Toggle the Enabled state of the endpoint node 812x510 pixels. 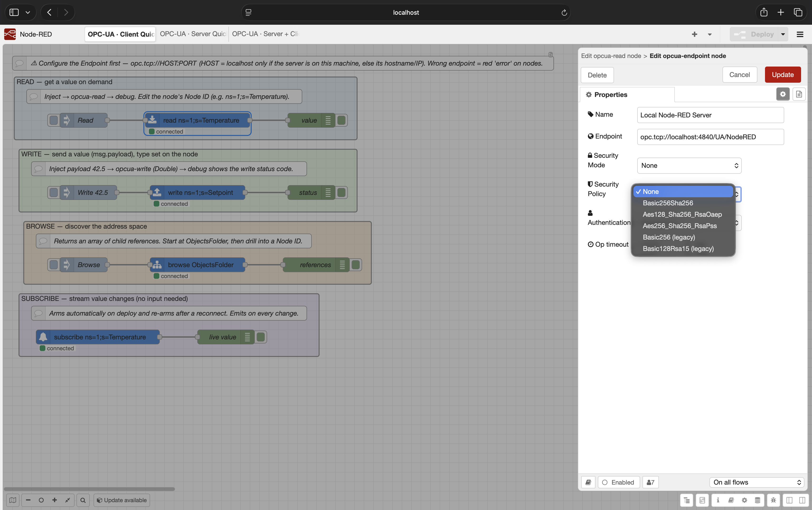coord(618,482)
